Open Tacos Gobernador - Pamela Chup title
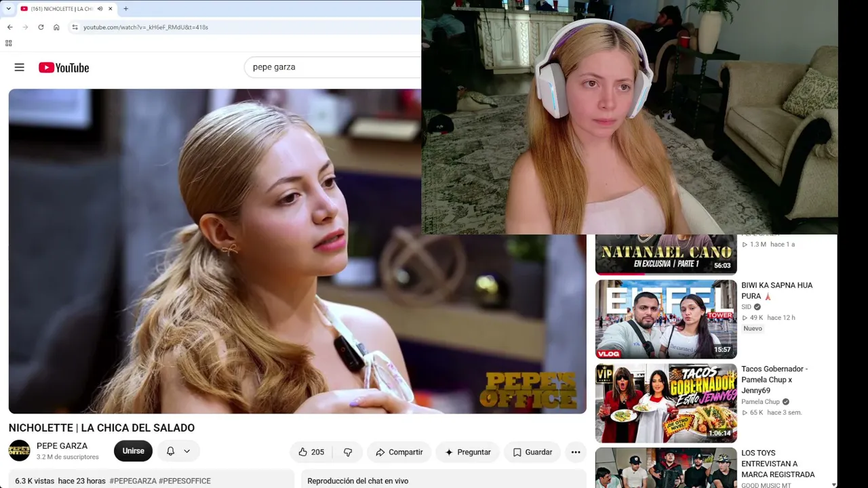The image size is (868, 488). (774, 380)
